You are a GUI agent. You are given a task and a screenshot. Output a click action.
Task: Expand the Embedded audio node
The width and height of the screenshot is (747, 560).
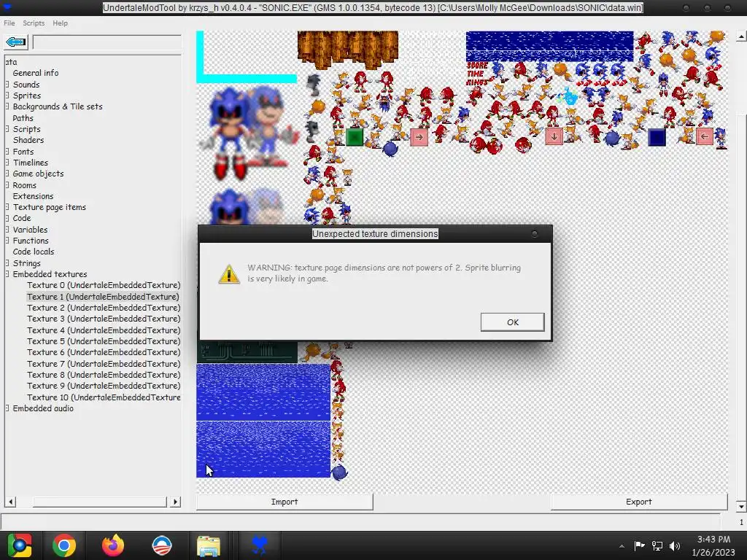pos(7,408)
